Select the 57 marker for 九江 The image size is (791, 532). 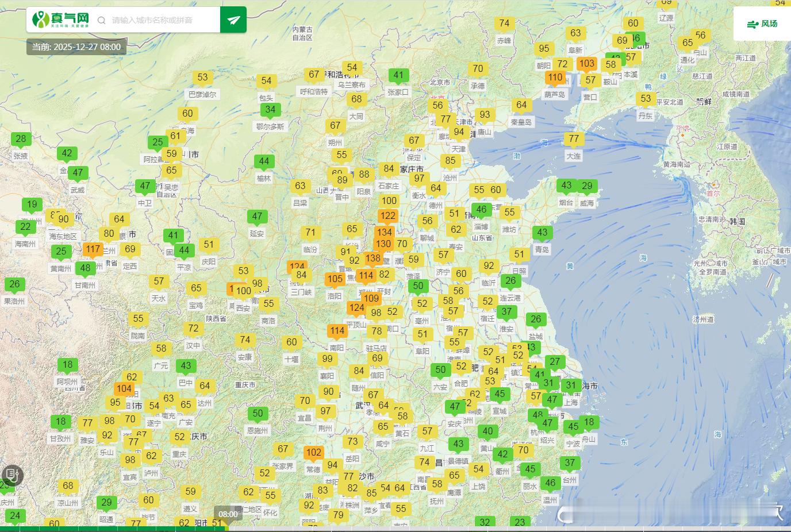[x=427, y=432]
